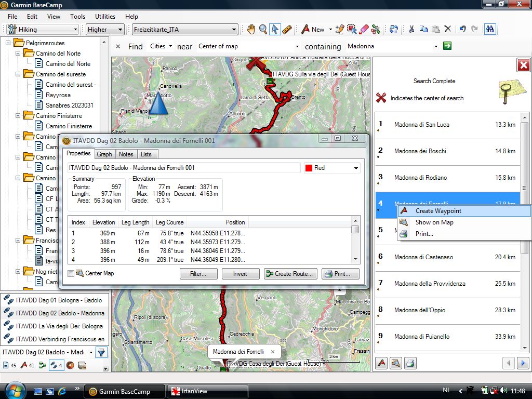Open the Hiking activity profile dropdown

coord(43,30)
